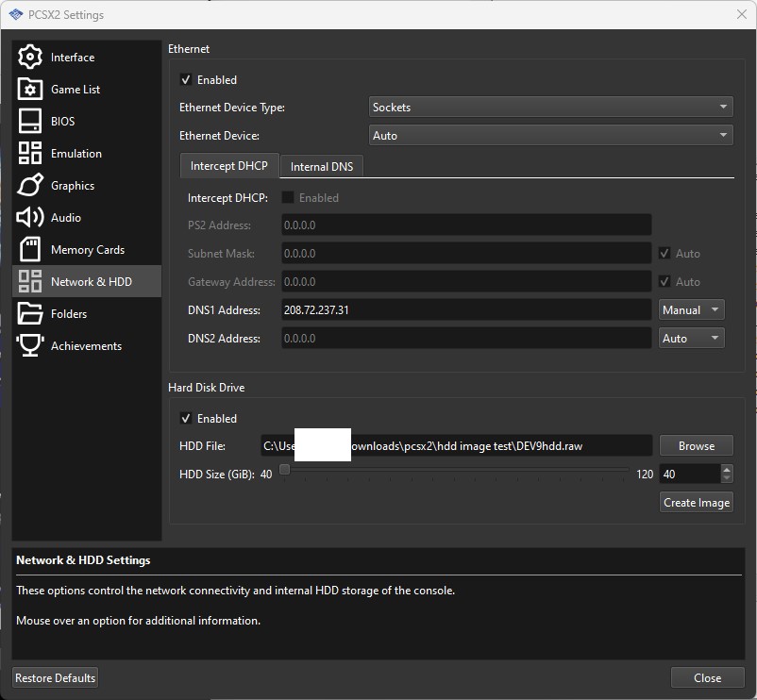Image resolution: width=757 pixels, height=700 pixels.
Task: Click the 'DNS1 Address:' label
Action: (x=224, y=309)
